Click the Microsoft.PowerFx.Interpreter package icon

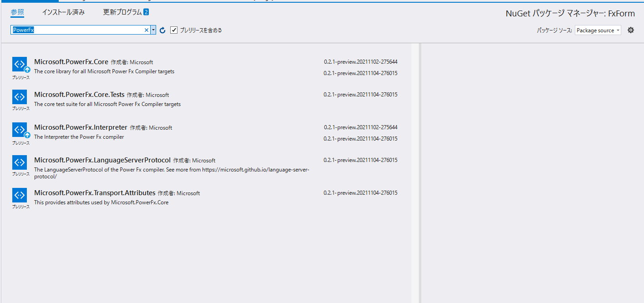pyautogui.click(x=20, y=130)
